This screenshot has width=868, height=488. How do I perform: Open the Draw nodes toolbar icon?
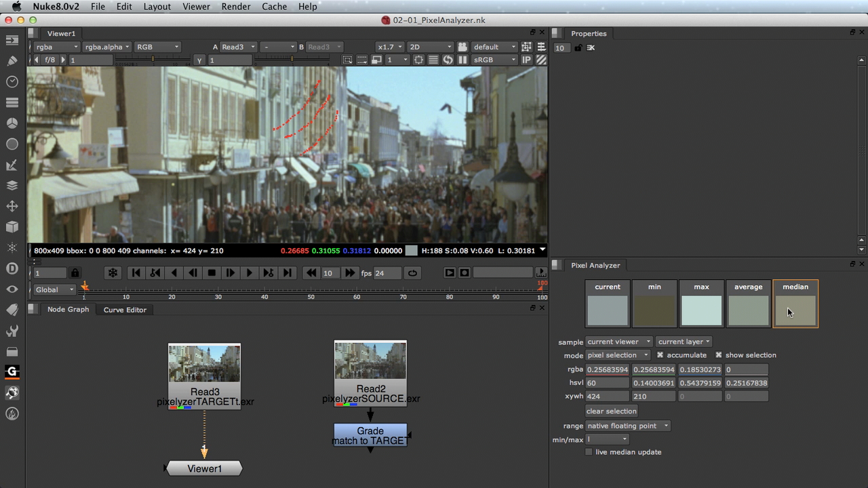click(12, 61)
